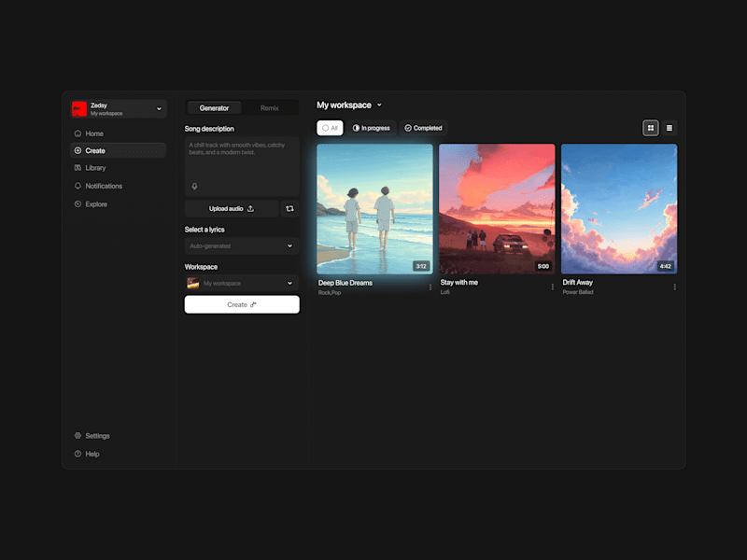Switch to list view

click(x=669, y=128)
